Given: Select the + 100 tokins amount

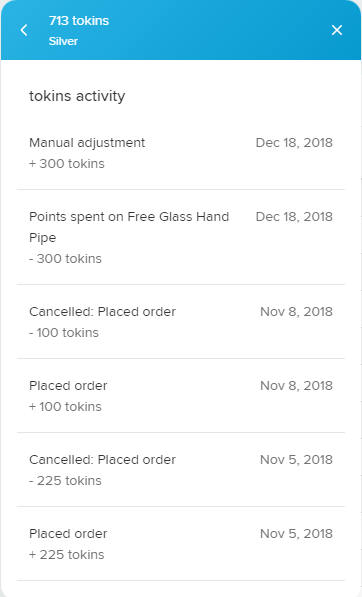Looking at the screenshot, I should tap(65, 407).
